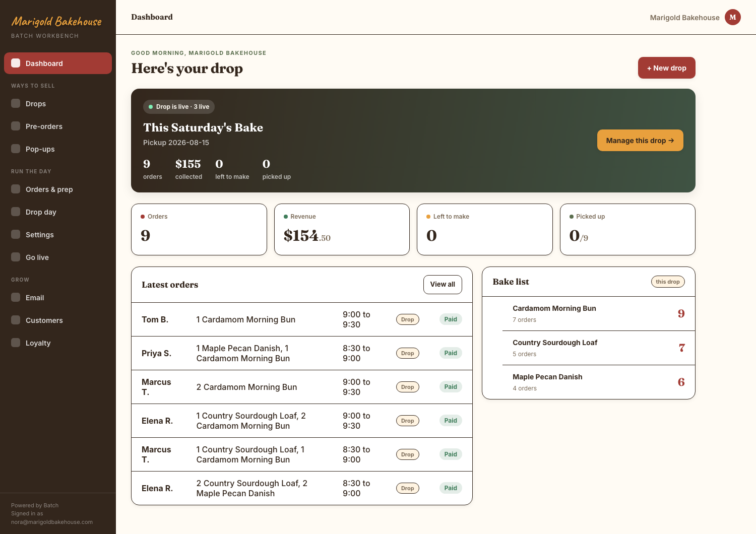
Task: Click Pickup 2026-08-15 date text
Action: click(x=176, y=143)
